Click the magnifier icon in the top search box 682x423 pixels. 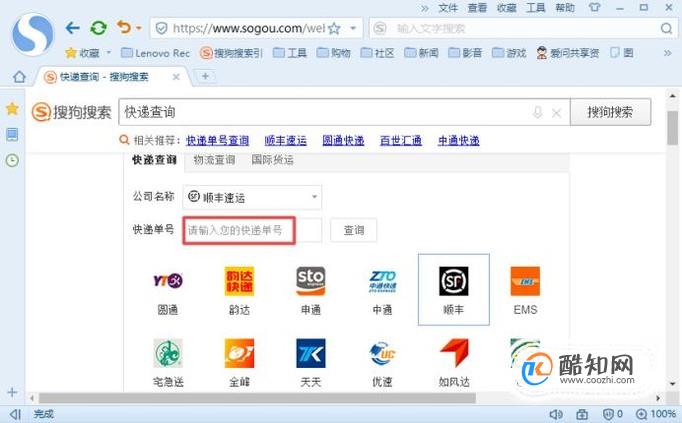click(666, 29)
